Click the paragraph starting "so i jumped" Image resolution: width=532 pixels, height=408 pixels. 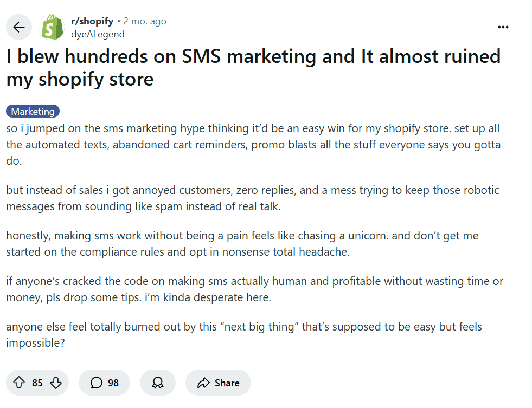pos(253,145)
